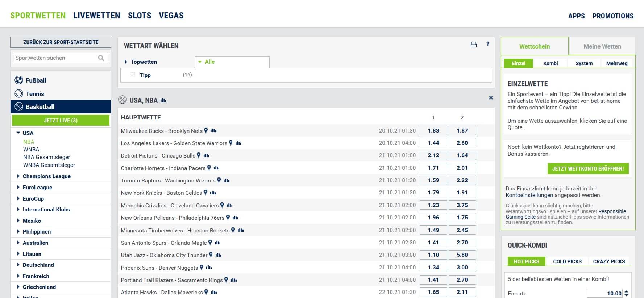
Task: Switch to LIVEWETTEN in top navigation
Action: point(97,16)
